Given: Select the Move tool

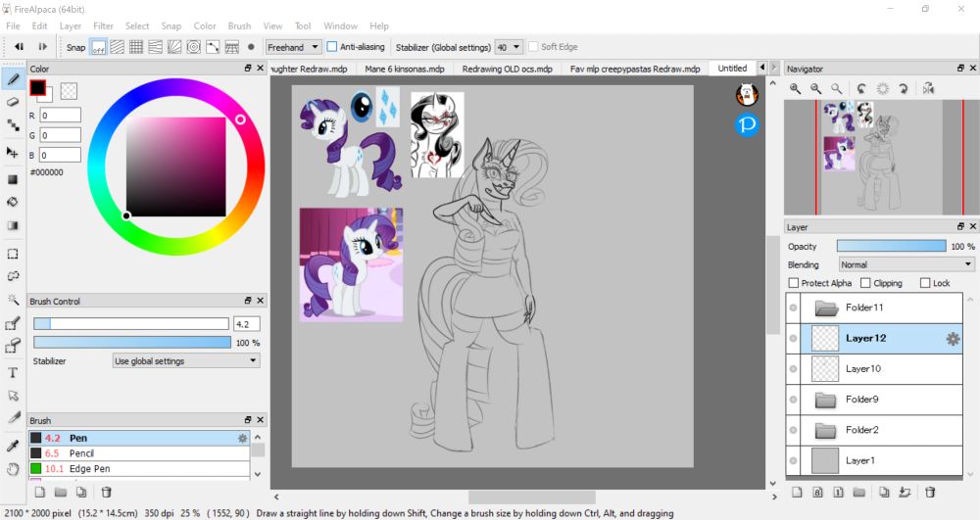Looking at the screenshot, I should click(13, 153).
